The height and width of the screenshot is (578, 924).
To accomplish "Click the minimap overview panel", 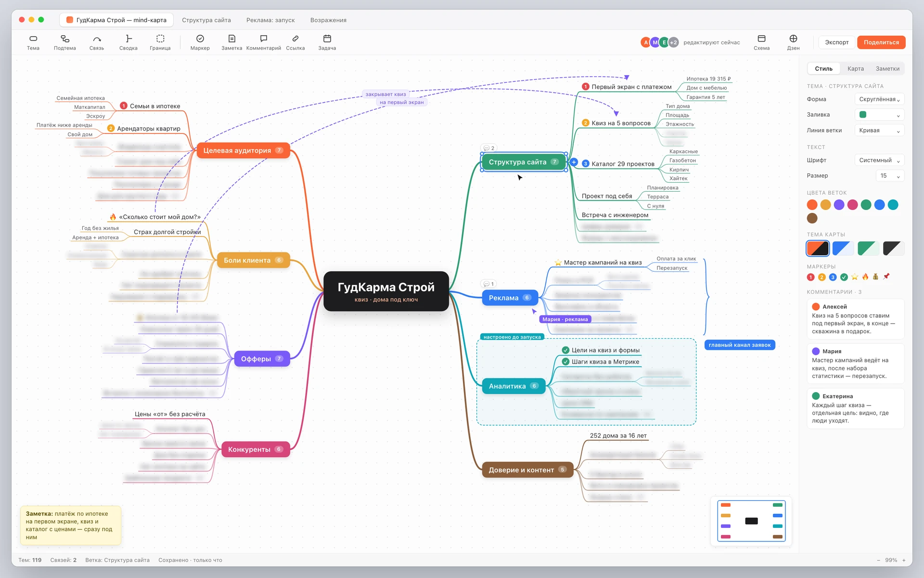I will (751, 521).
